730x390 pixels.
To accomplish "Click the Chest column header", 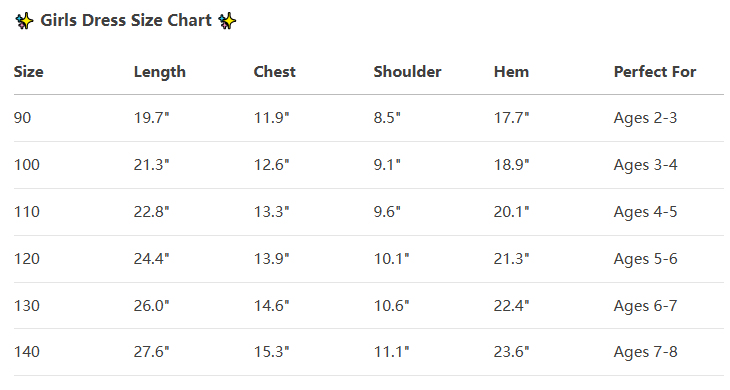I will 275,72.
